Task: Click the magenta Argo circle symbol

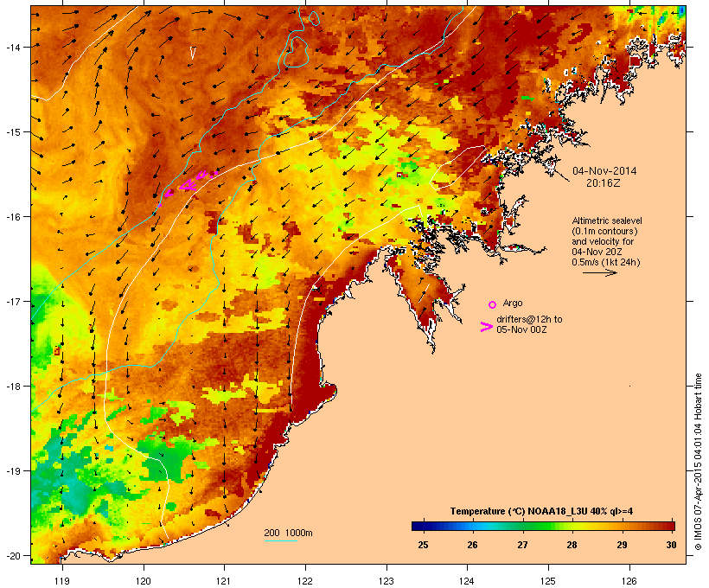Action: click(492, 304)
